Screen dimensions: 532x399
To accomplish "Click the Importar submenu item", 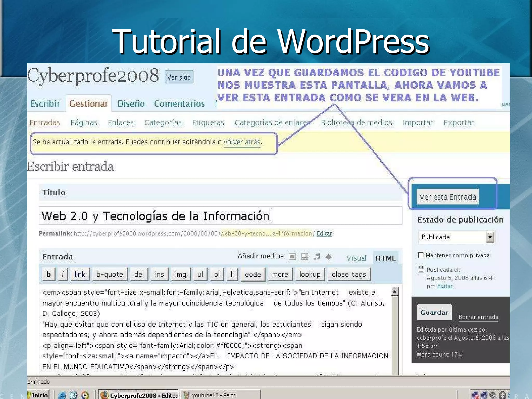I will (418, 122).
